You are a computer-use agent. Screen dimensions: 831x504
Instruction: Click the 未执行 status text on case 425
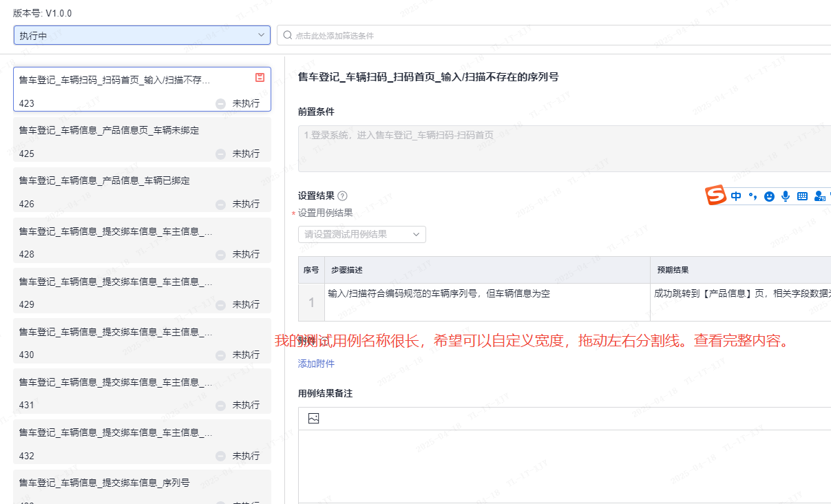click(x=246, y=154)
